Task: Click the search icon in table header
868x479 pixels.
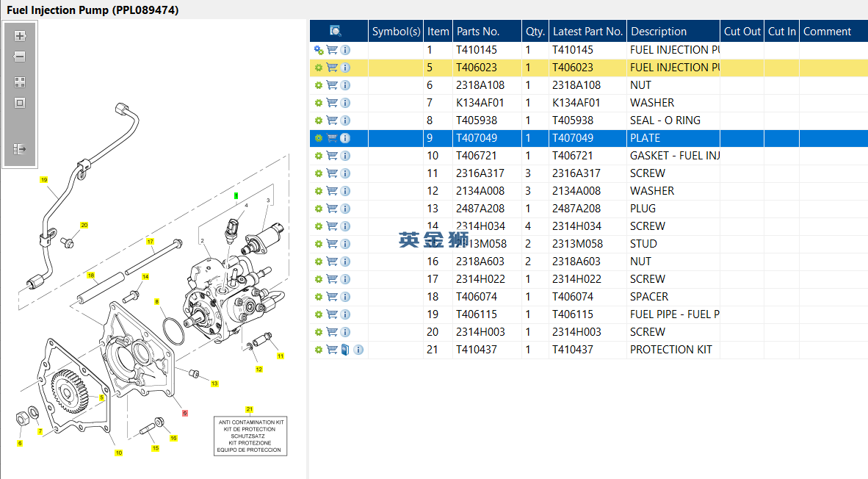Action: click(336, 31)
